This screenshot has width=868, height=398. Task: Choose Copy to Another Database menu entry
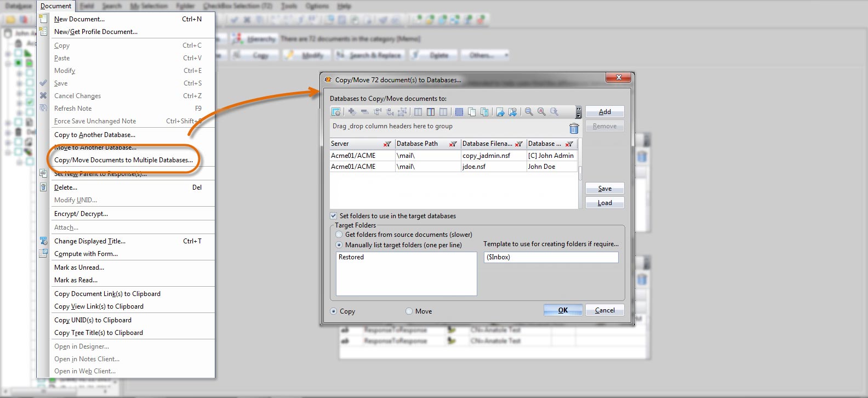pos(95,135)
